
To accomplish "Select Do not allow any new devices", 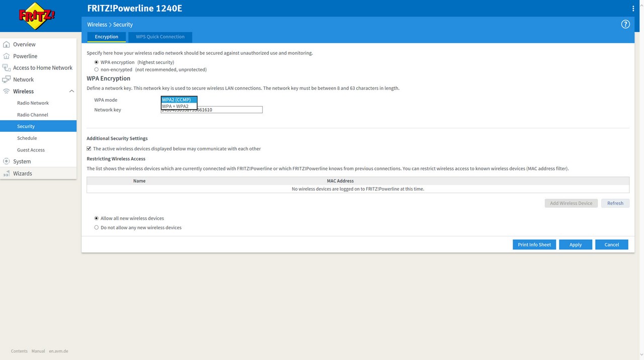I will [x=97, y=227].
